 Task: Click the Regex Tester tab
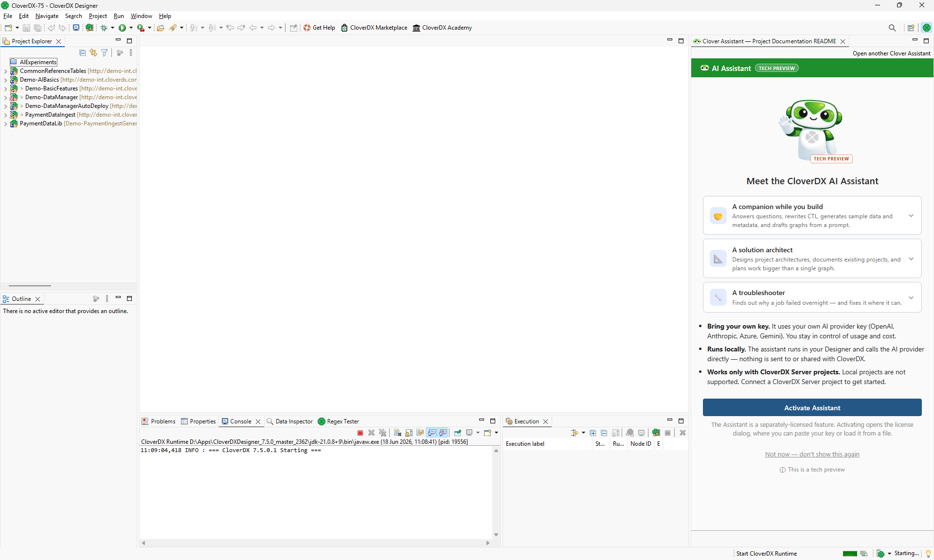[x=339, y=421]
